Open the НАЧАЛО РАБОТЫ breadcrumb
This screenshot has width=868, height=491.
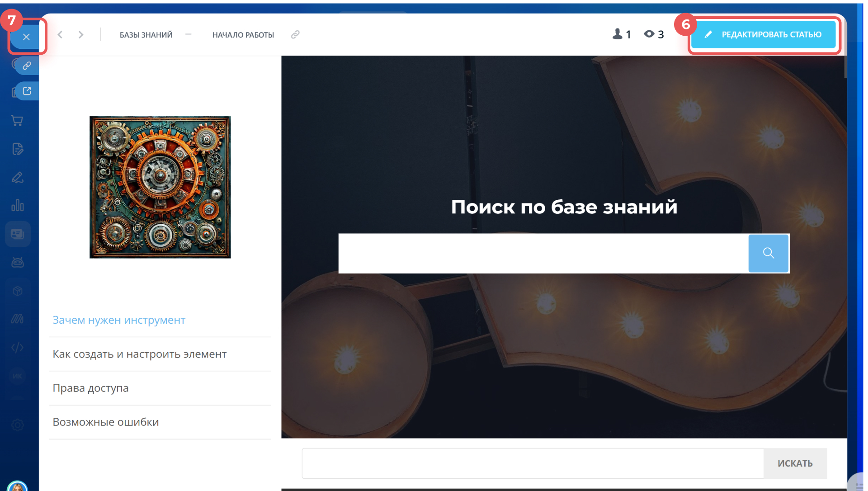243,35
